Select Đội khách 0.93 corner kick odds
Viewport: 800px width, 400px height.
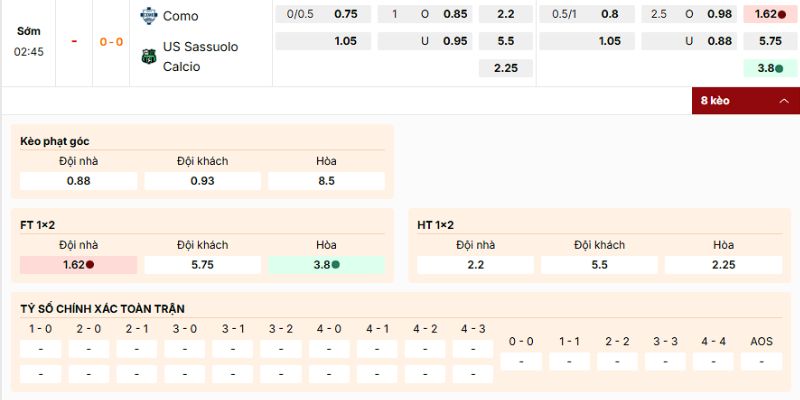(x=202, y=181)
